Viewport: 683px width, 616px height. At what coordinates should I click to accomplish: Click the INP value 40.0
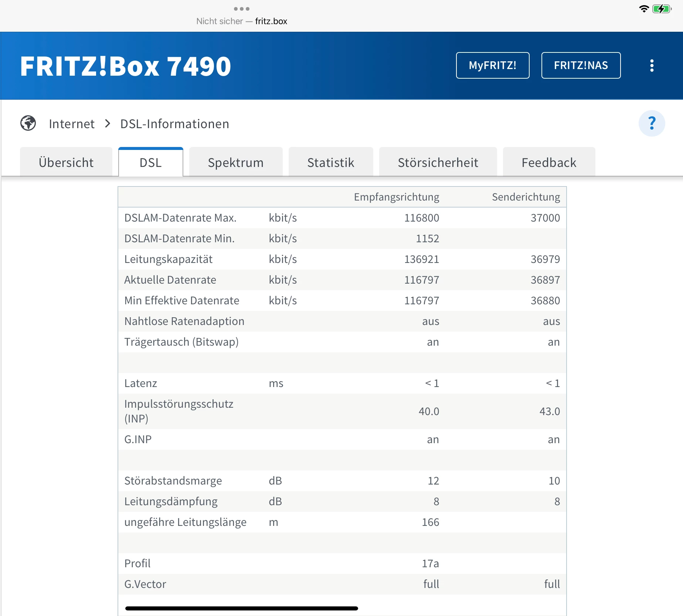click(x=429, y=411)
